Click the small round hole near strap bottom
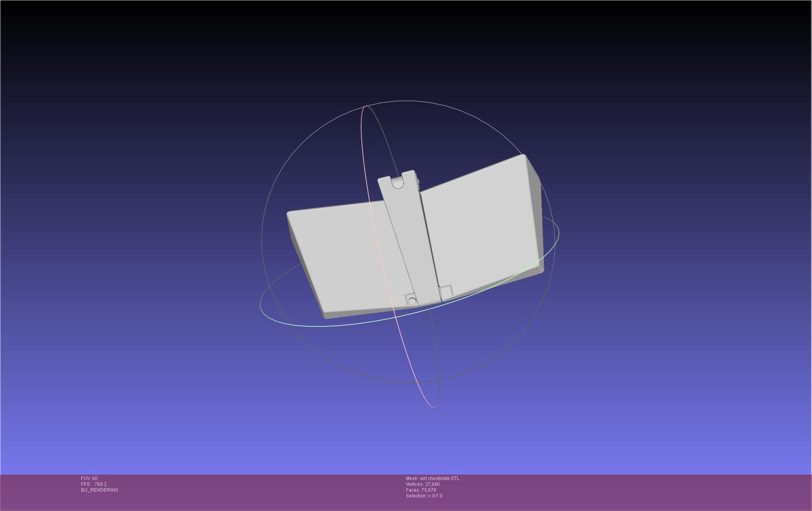The width and height of the screenshot is (812, 511). click(x=412, y=301)
